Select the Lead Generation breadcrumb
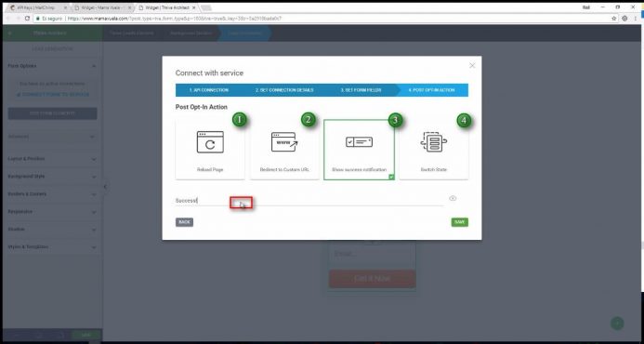 pyautogui.click(x=244, y=33)
